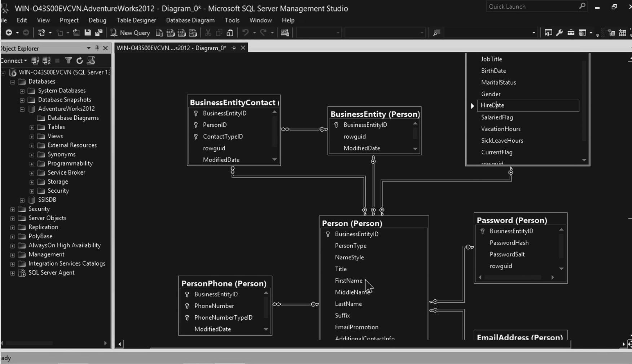Open Properties with the wrench icon
Screen dimensions: 632x364
tap(559, 33)
